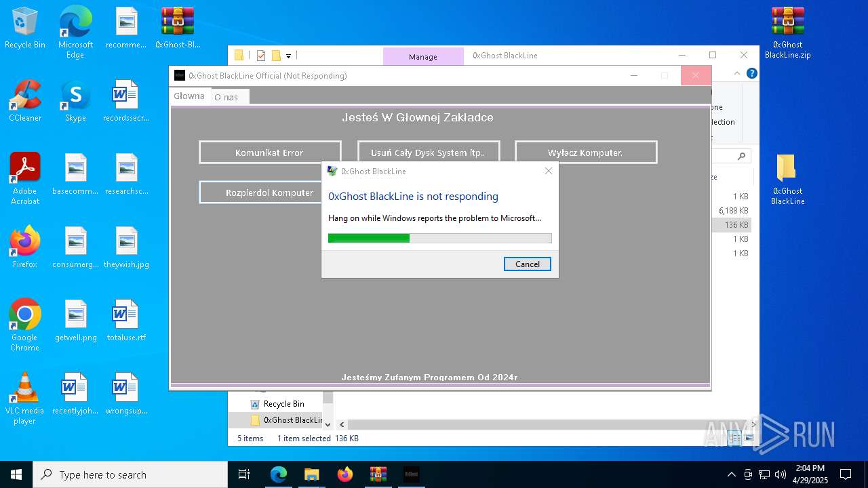Click the Komunikat Error button

click(270, 152)
